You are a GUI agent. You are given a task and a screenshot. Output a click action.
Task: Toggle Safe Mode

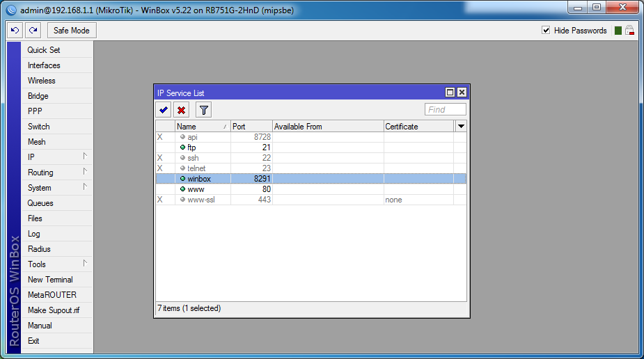click(72, 31)
